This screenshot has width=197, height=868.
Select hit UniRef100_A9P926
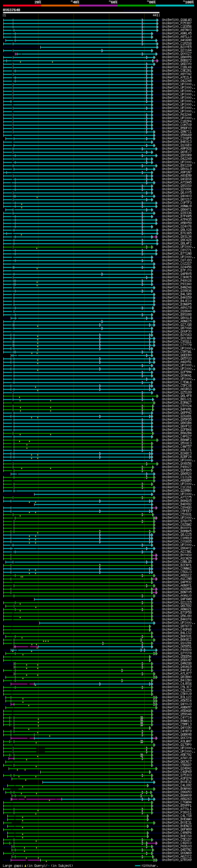click(x=177, y=149)
